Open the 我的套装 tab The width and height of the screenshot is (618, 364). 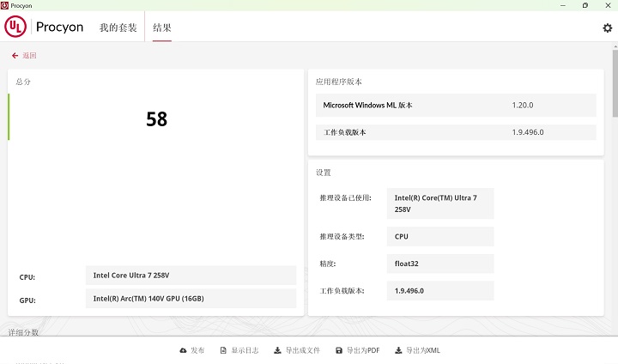point(118,27)
